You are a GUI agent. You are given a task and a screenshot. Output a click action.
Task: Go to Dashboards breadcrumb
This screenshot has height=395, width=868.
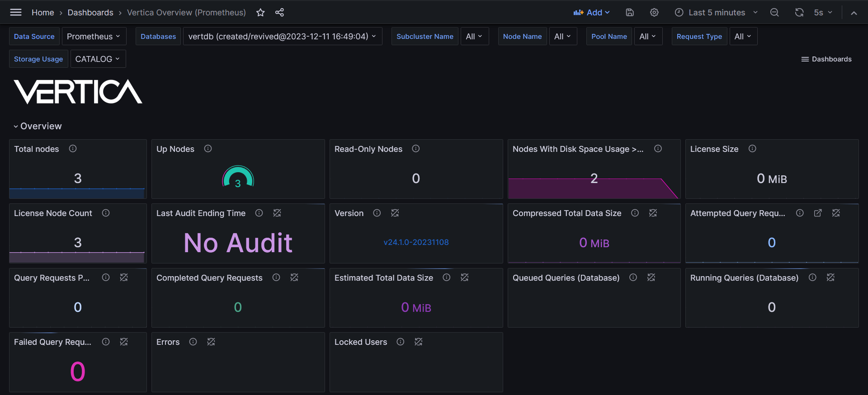(90, 13)
